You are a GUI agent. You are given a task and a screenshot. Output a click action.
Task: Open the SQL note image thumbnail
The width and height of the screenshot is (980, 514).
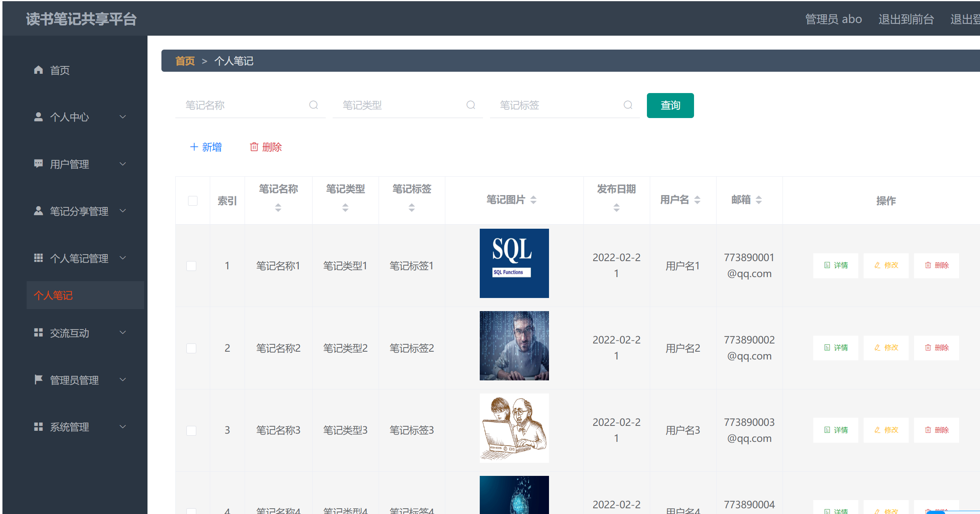(x=514, y=263)
